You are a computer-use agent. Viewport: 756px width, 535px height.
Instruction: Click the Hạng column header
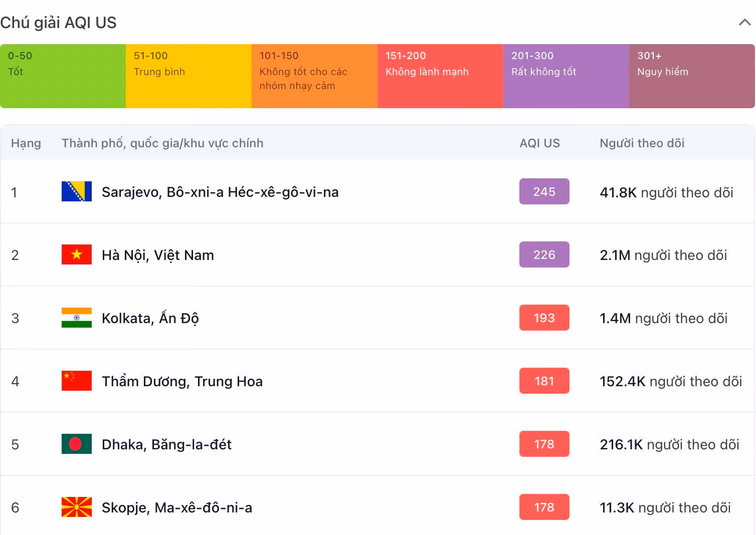[26, 143]
